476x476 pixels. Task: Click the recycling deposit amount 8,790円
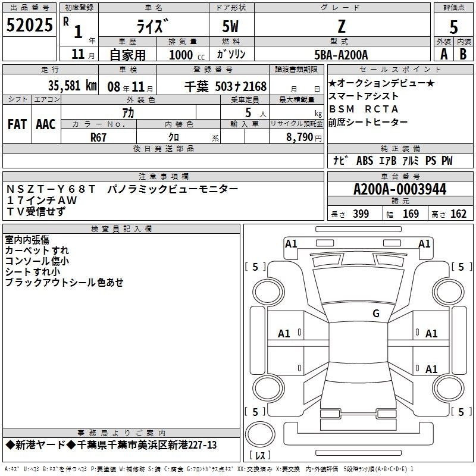click(x=300, y=137)
